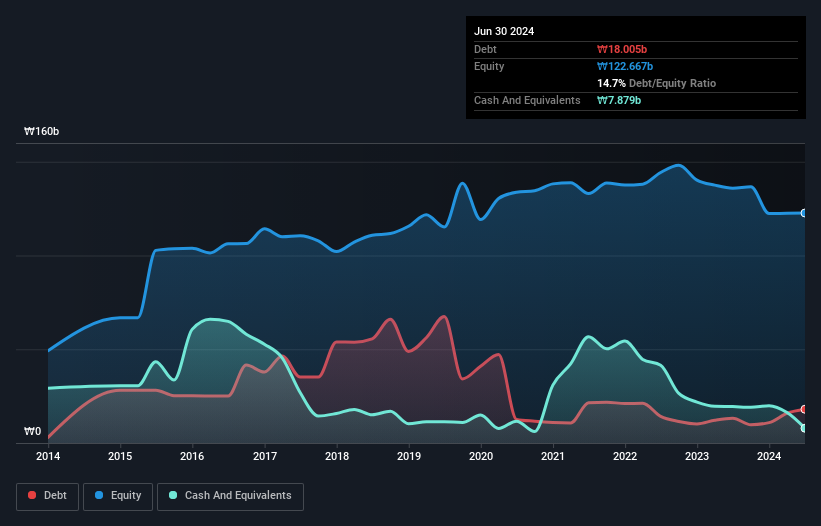821x526 pixels.
Task: Select the 2020 axis label
Action: tap(481, 456)
